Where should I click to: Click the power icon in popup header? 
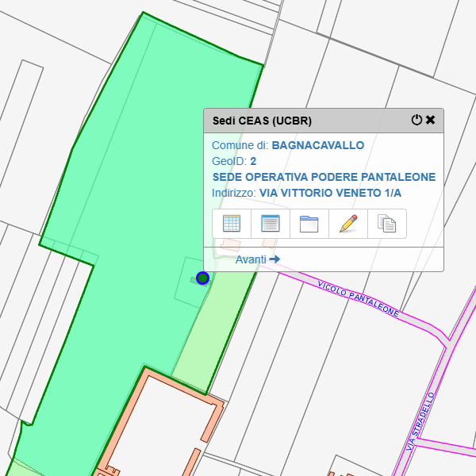point(416,120)
